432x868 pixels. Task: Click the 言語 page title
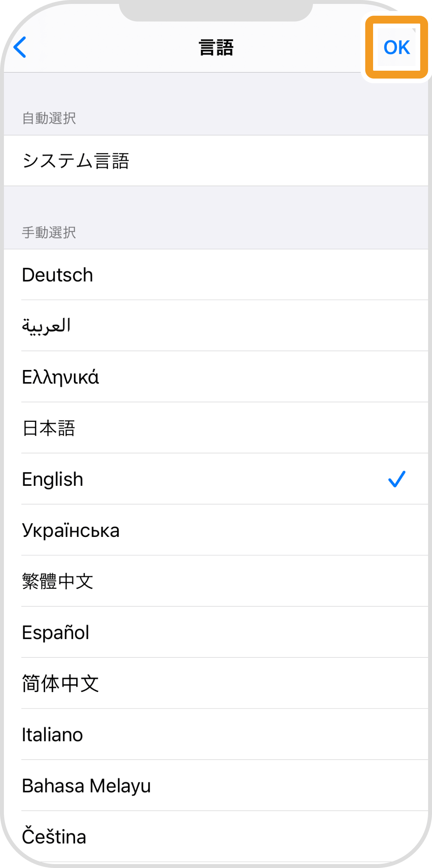[216, 48]
